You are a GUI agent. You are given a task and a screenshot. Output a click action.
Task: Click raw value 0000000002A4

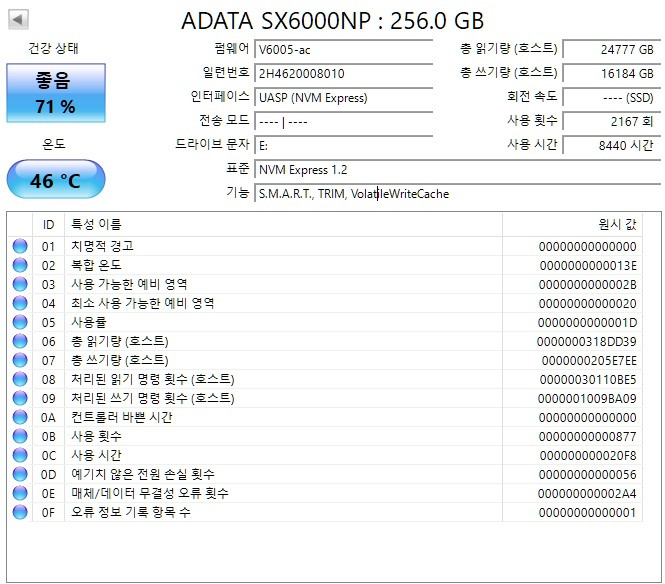(x=587, y=494)
